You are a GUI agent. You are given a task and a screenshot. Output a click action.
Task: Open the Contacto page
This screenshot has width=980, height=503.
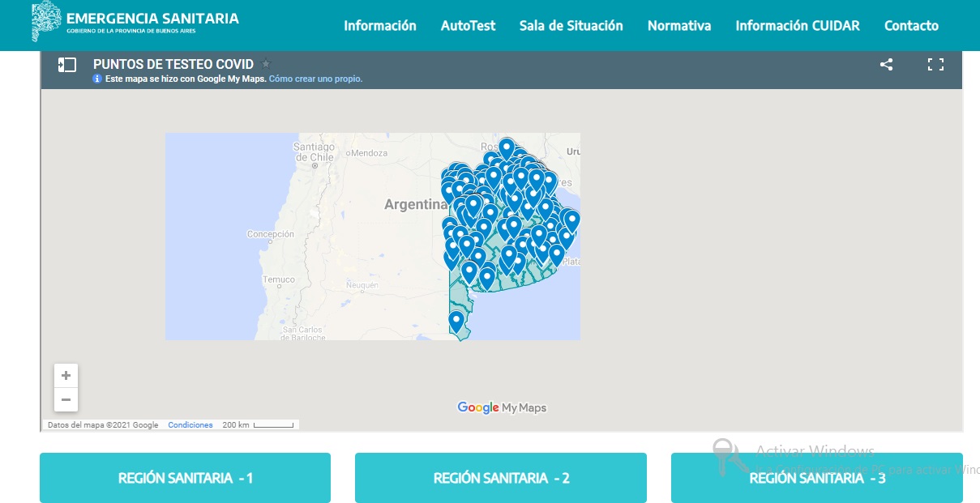[911, 26]
